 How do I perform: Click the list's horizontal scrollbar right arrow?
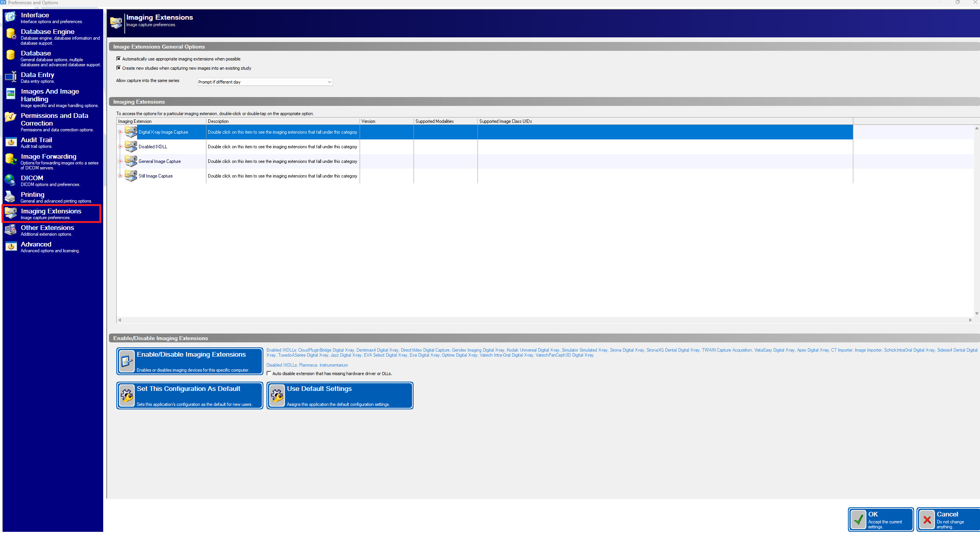coord(970,320)
